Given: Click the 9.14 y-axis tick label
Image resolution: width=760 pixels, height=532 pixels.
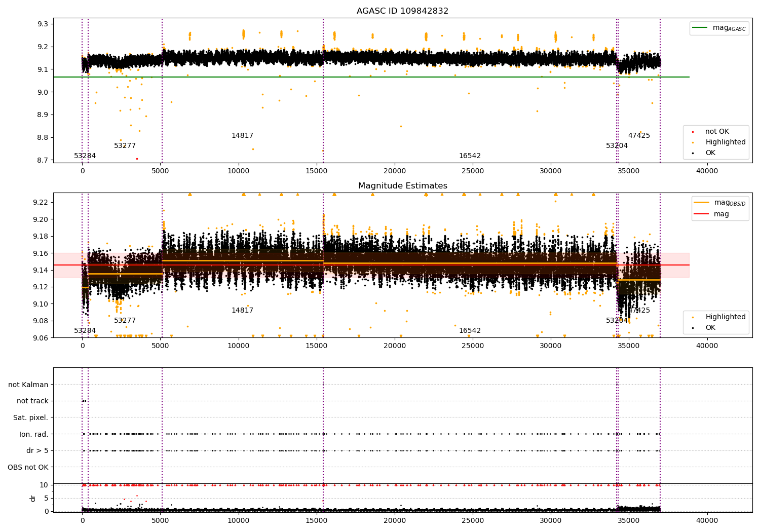Looking at the screenshot, I should pos(41,270).
